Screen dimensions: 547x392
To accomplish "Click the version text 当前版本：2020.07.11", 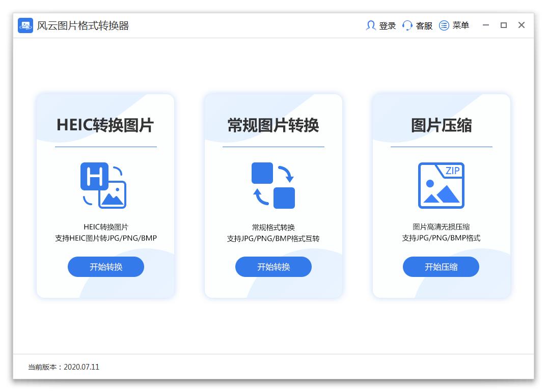I will (64, 367).
